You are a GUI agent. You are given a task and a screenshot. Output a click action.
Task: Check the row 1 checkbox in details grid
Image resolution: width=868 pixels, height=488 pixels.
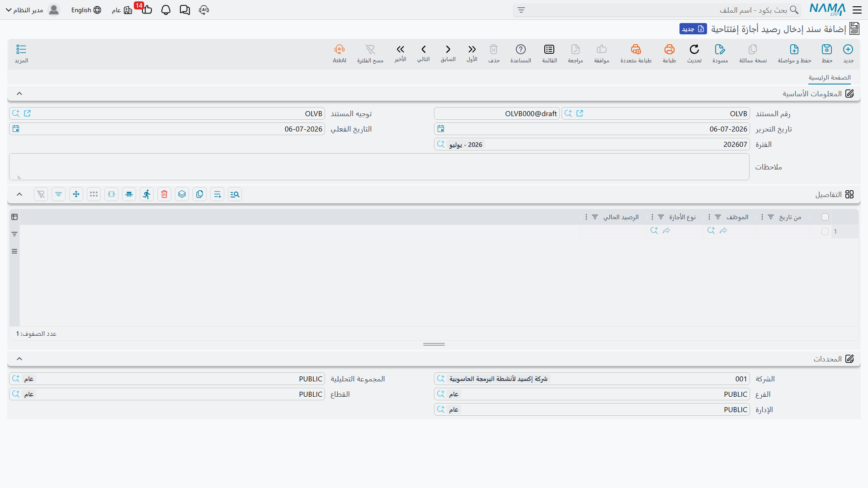[825, 231]
